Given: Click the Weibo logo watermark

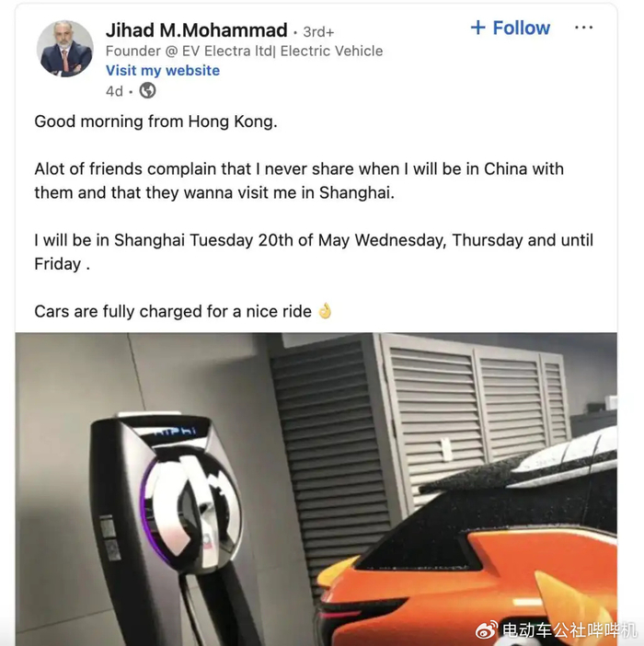Looking at the screenshot, I should click(x=487, y=630).
